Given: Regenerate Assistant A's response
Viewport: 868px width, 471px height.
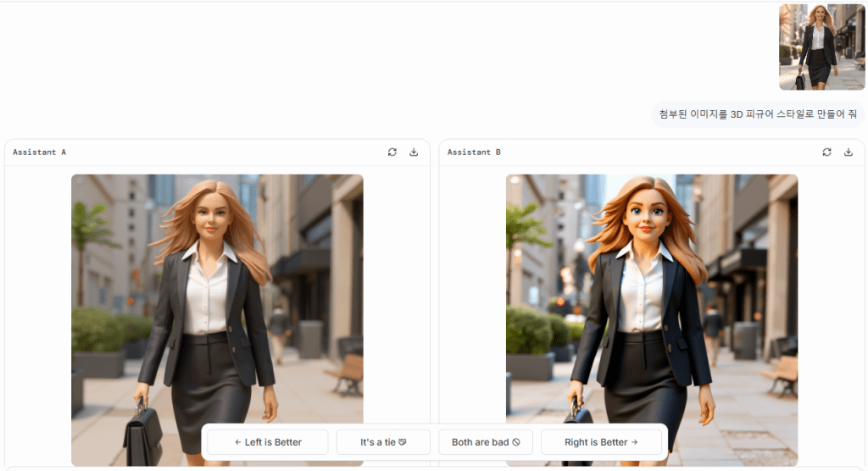Looking at the screenshot, I should pos(392,152).
